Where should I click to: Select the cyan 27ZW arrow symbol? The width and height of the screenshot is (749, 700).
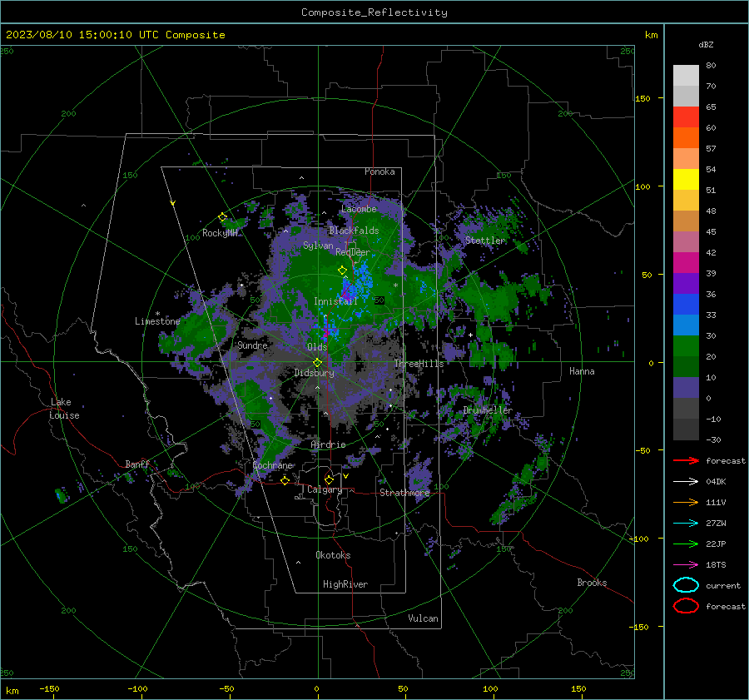pos(686,524)
